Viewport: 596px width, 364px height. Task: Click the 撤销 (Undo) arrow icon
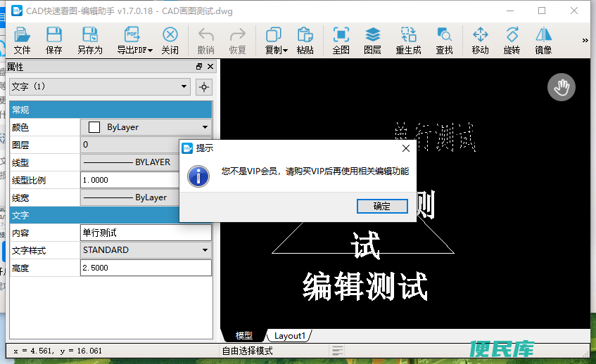click(206, 41)
